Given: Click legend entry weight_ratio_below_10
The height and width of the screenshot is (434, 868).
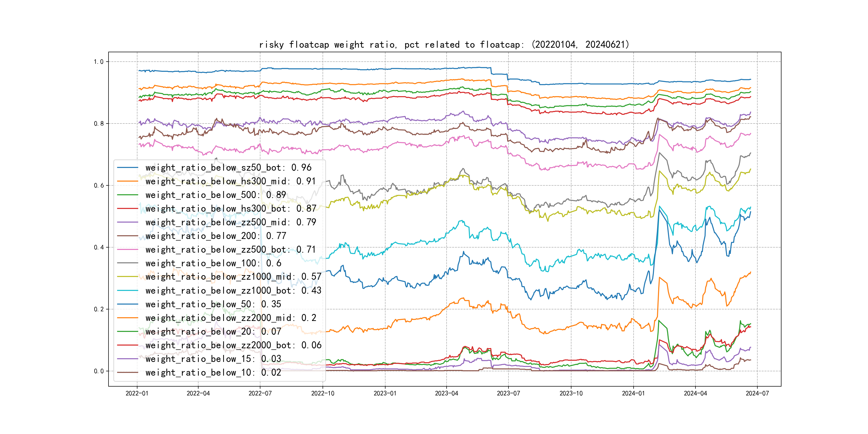Looking at the screenshot, I should 213,372.
